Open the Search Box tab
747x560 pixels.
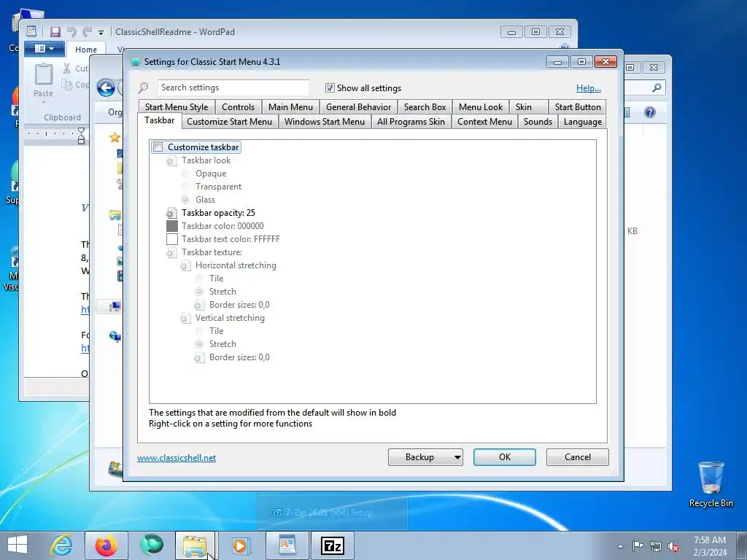425,107
